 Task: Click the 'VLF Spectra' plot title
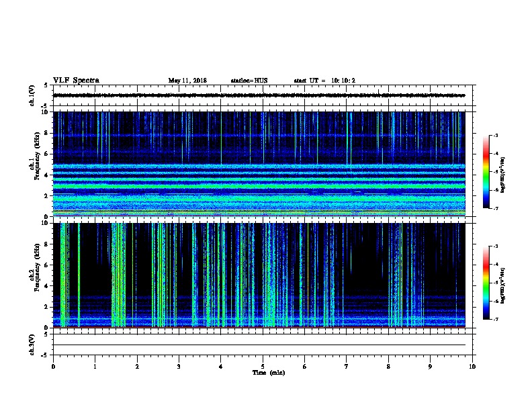point(76,81)
